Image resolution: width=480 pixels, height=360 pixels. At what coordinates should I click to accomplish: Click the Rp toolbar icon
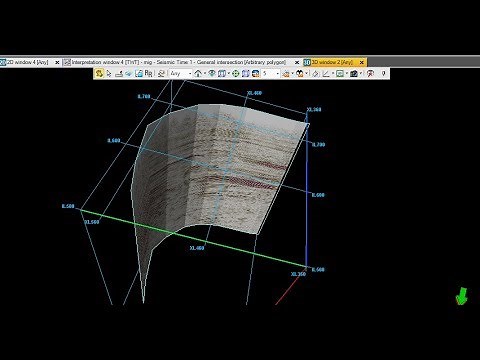(x=149, y=73)
